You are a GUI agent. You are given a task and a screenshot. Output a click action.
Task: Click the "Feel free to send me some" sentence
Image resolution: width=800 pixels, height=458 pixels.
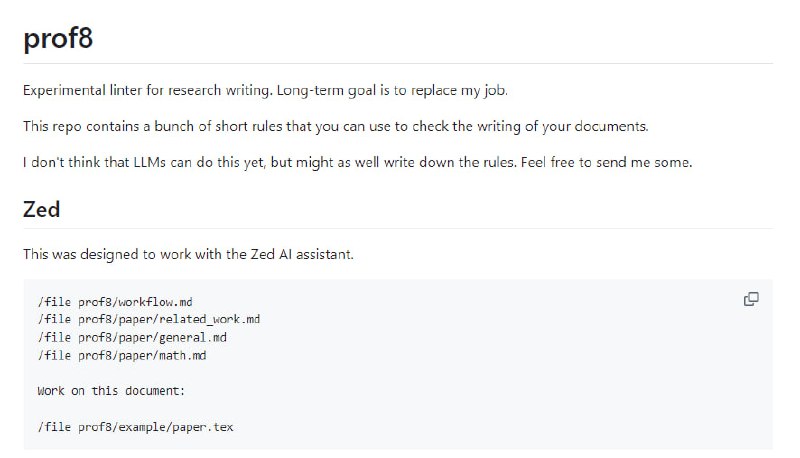pyautogui.click(x=607, y=162)
